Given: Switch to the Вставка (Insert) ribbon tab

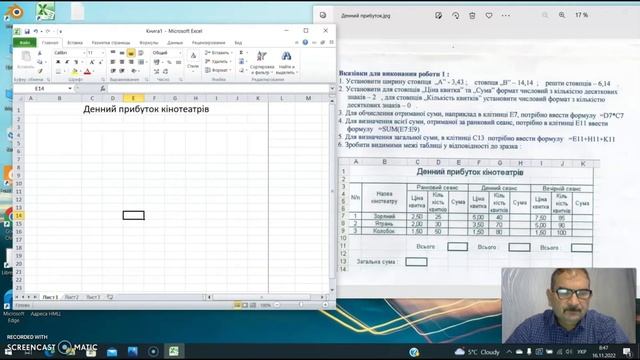Looking at the screenshot, I should 75,42.
